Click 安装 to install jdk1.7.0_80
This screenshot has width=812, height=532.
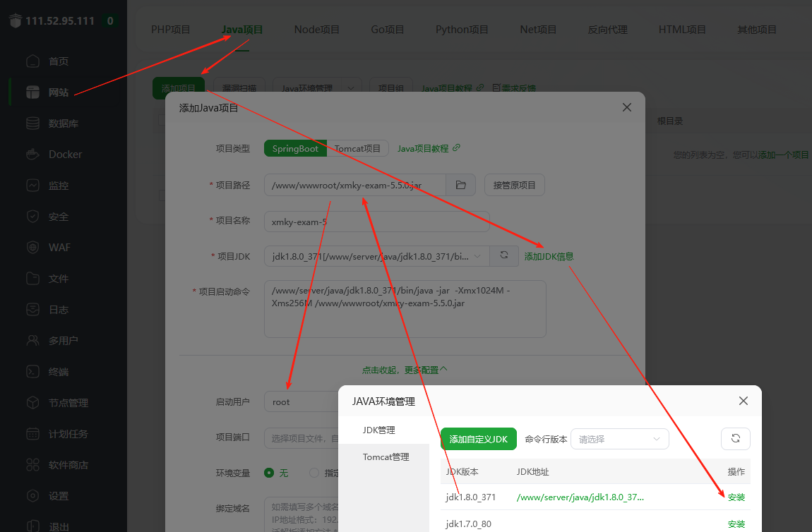pyautogui.click(x=736, y=524)
